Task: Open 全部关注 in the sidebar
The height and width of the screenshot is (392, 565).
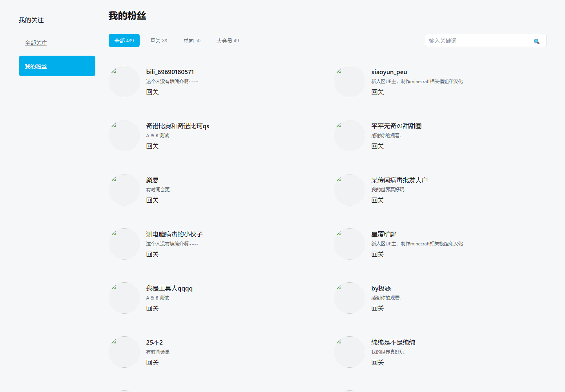Action: [36, 43]
